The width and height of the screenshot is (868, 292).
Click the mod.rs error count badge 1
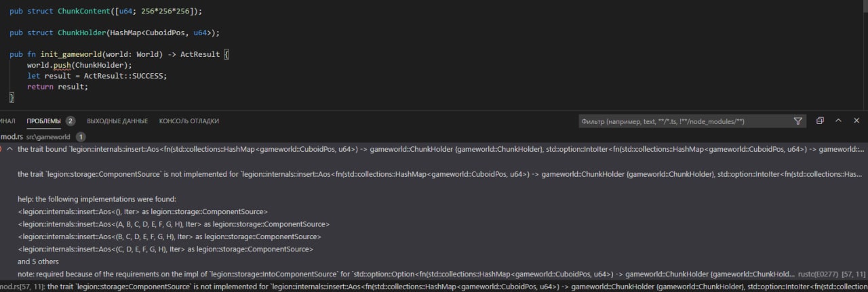[x=81, y=137]
